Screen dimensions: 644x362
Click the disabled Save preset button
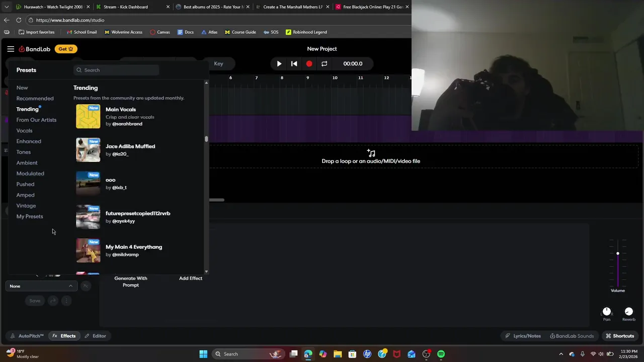click(35, 301)
